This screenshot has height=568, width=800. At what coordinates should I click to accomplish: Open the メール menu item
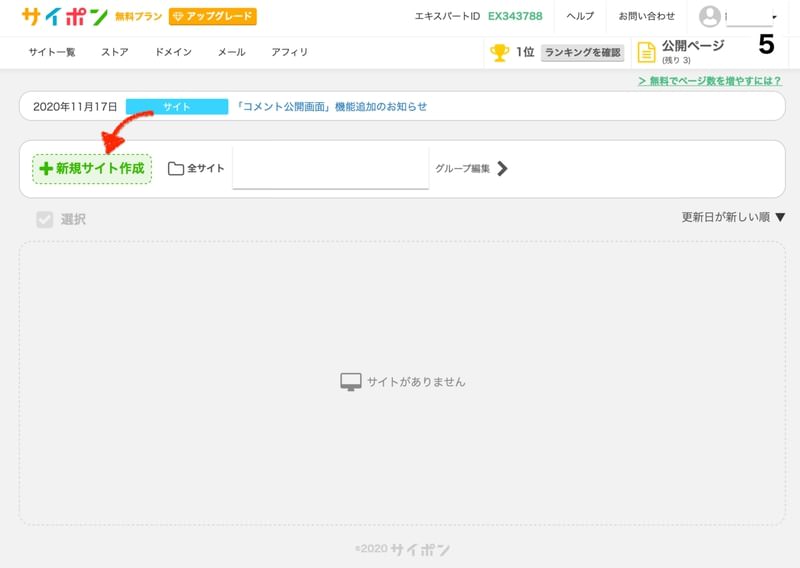click(x=232, y=52)
